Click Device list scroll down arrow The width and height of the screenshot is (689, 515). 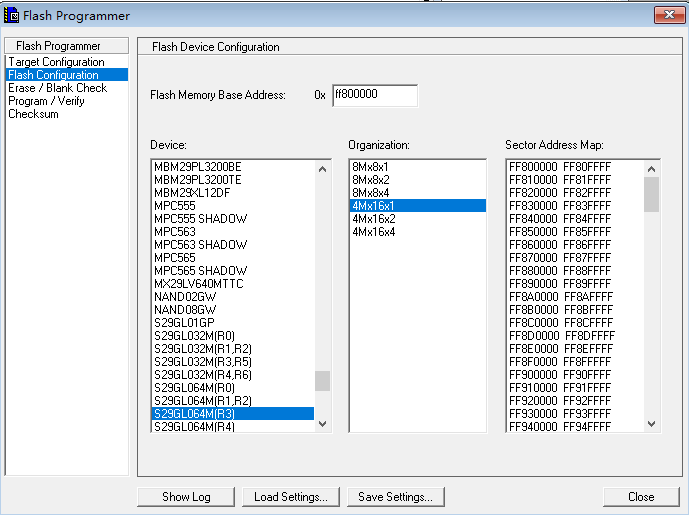(x=323, y=424)
